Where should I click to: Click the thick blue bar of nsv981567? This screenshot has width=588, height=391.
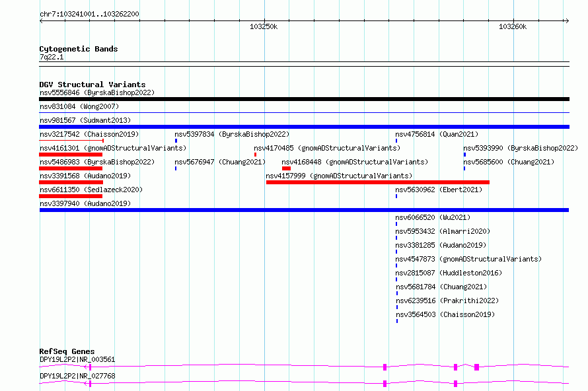(304, 127)
